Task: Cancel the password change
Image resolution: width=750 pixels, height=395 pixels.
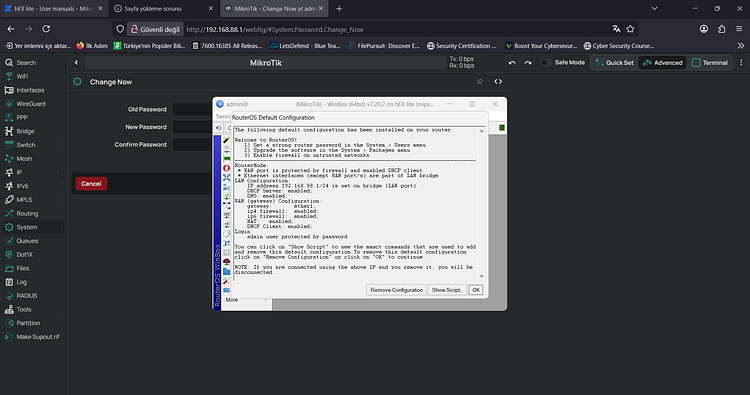Action: 91,184
